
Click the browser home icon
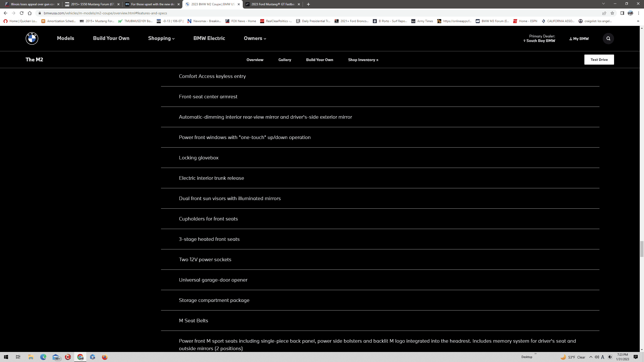pos(30,13)
